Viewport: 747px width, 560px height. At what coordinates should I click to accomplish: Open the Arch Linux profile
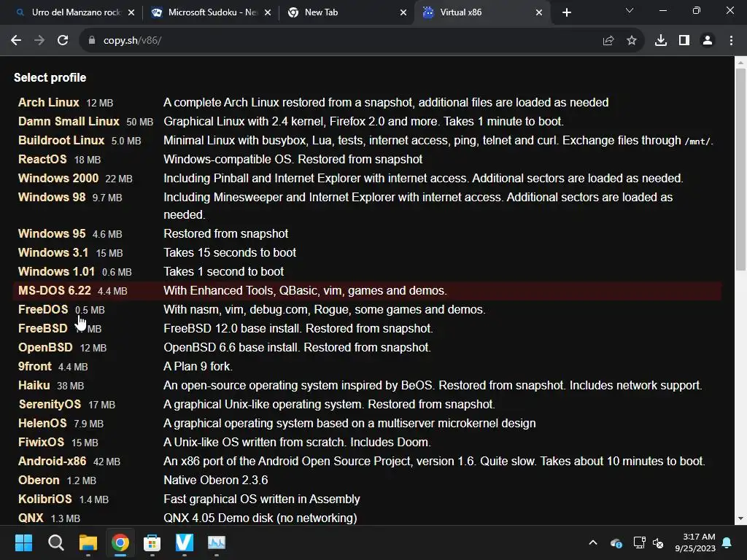(48, 102)
